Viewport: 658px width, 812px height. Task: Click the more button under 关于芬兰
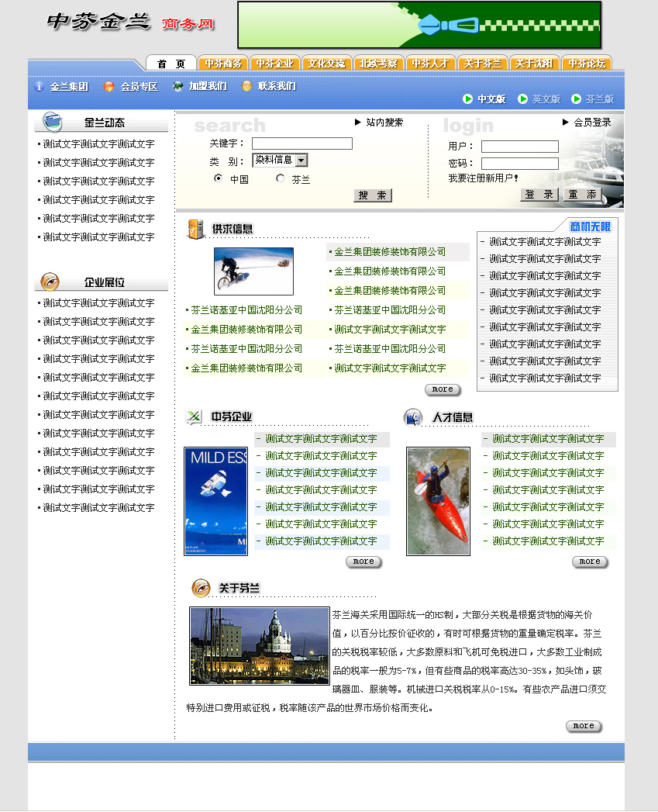[x=584, y=726]
